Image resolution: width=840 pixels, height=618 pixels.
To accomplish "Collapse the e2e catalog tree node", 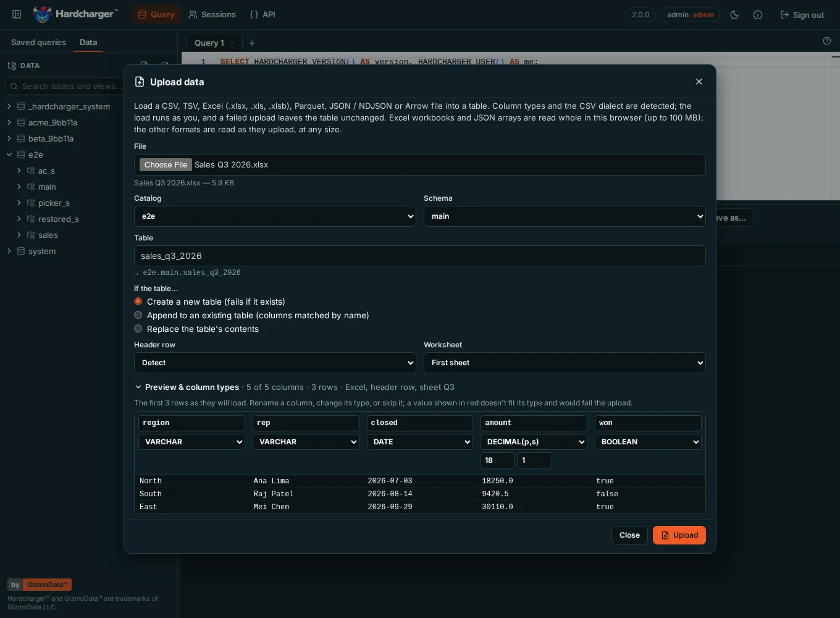I will point(9,154).
